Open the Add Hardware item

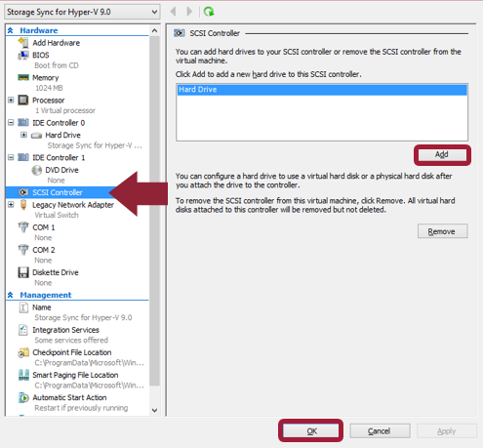point(56,43)
